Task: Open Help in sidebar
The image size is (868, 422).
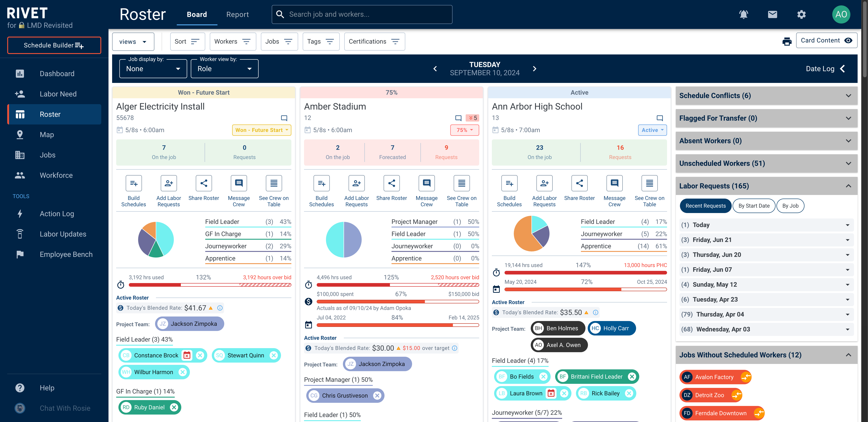Action: coord(54,388)
